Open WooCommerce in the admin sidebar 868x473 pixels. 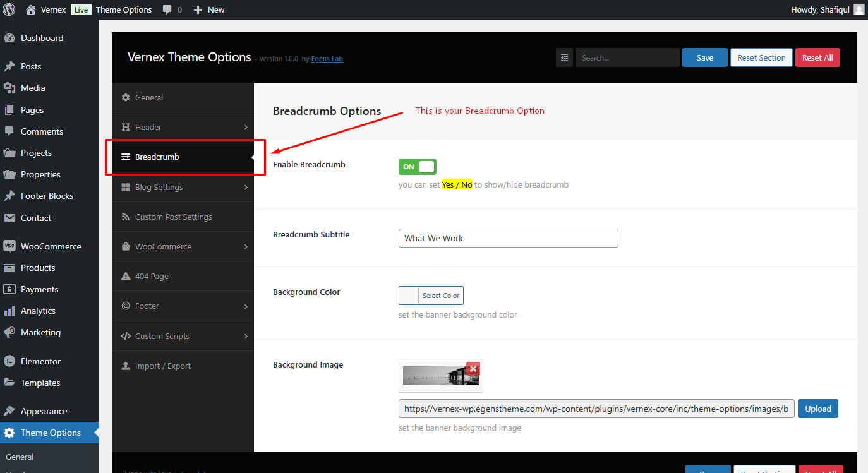pos(50,246)
